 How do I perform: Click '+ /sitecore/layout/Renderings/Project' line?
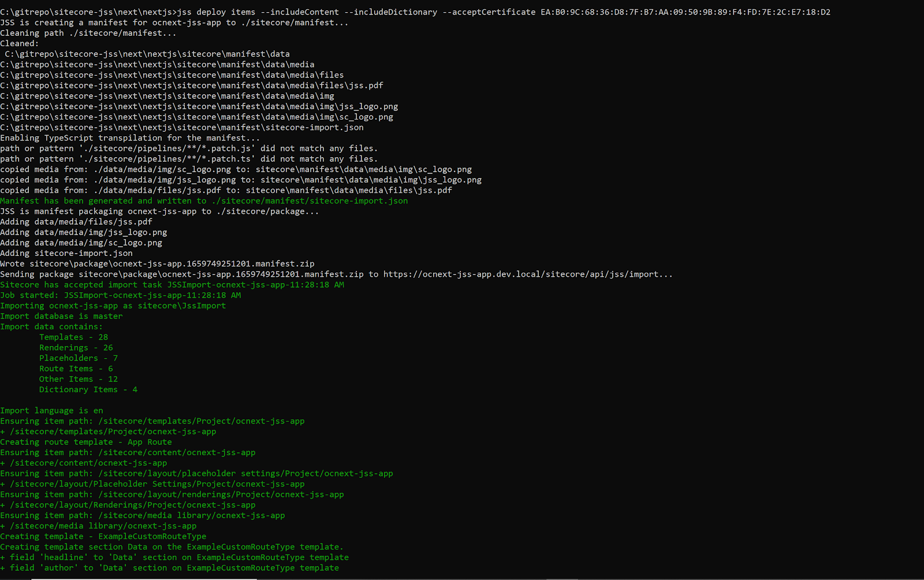[128, 505]
